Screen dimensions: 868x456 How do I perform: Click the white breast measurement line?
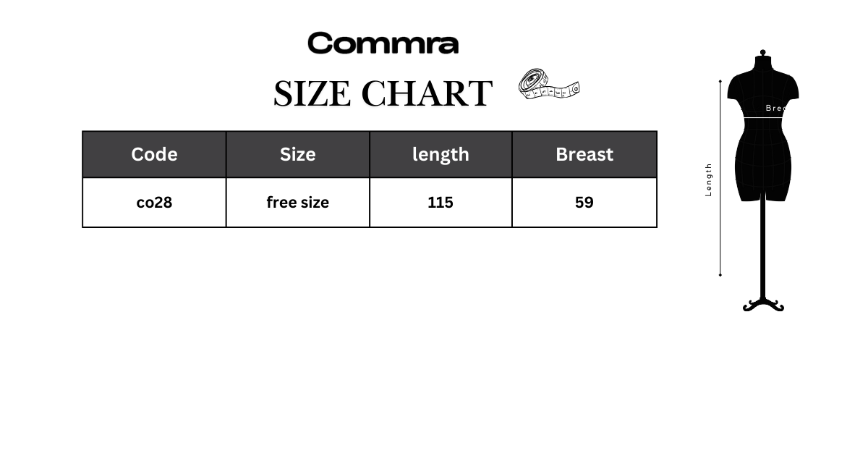(x=763, y=117)
